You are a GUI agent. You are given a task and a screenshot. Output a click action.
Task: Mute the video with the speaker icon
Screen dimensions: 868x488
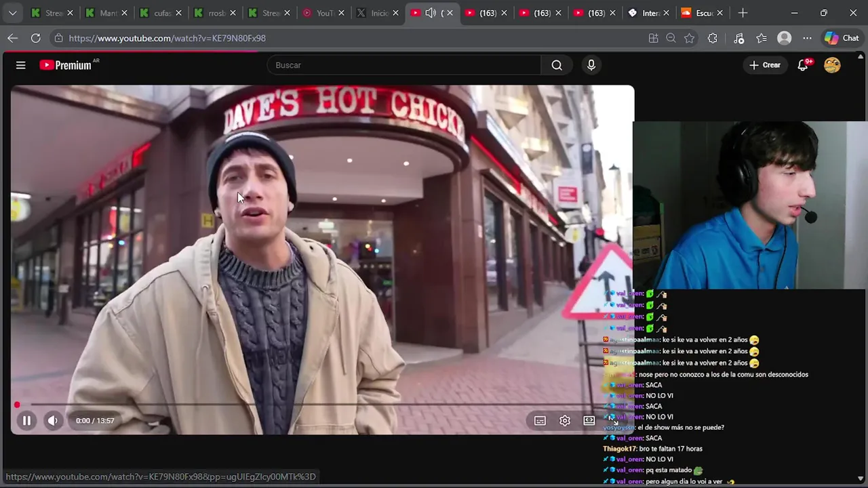[53, 421]
